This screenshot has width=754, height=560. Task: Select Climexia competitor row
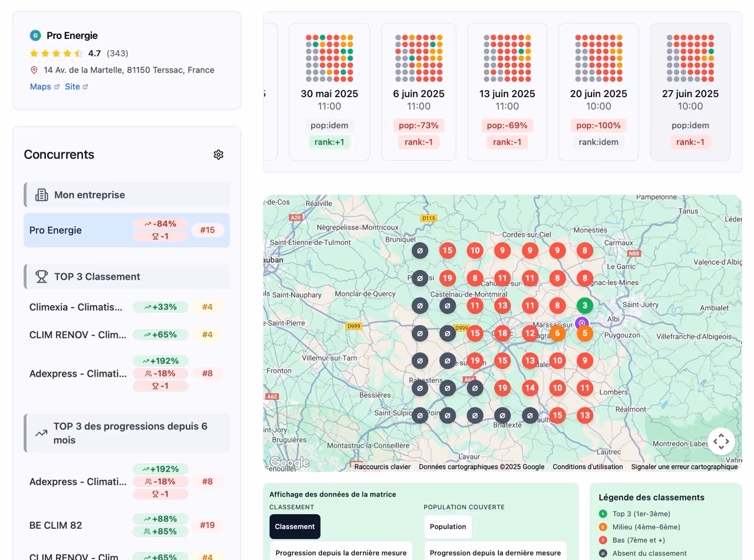tap(127, 307)
